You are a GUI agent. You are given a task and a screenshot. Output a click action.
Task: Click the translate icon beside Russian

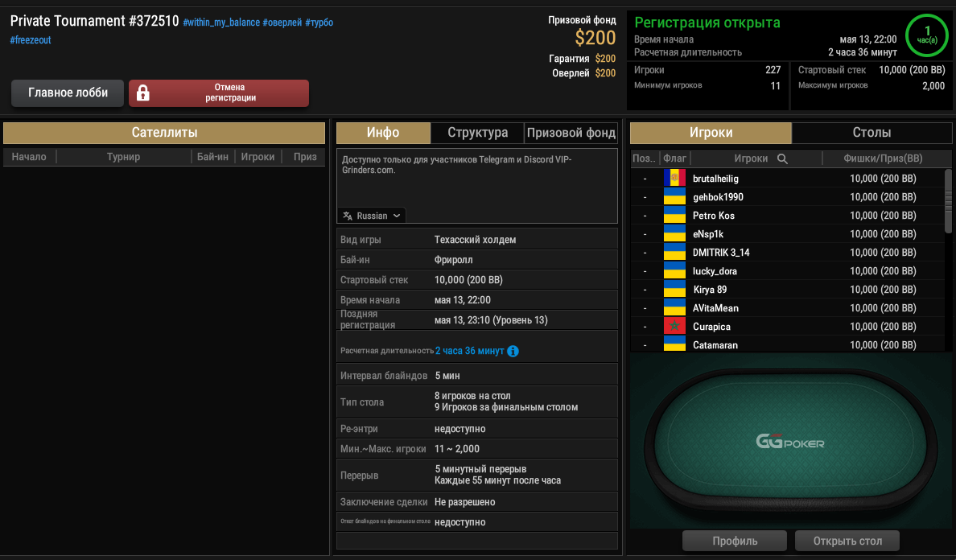point(348,216)
